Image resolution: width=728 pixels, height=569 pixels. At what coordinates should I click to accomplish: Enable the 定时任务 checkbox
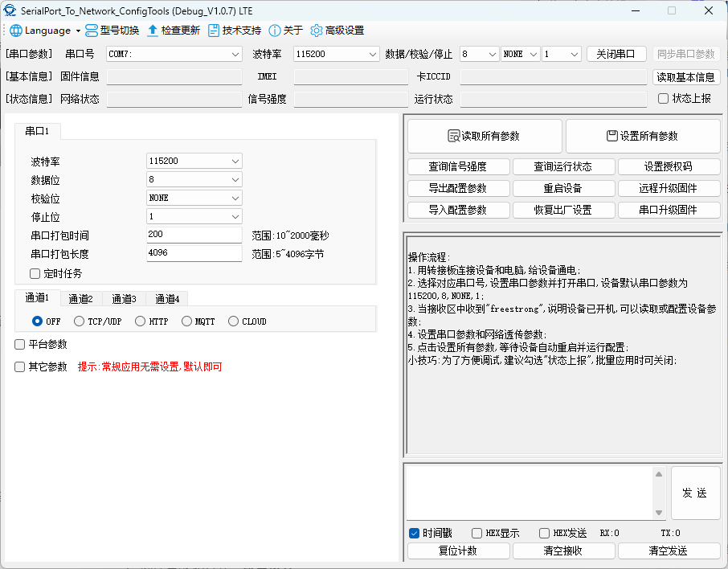[35, 273]
